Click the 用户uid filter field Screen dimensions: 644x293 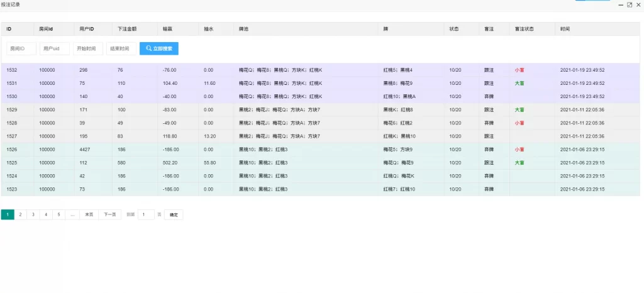pyautogui.click(x=54, y=48)
